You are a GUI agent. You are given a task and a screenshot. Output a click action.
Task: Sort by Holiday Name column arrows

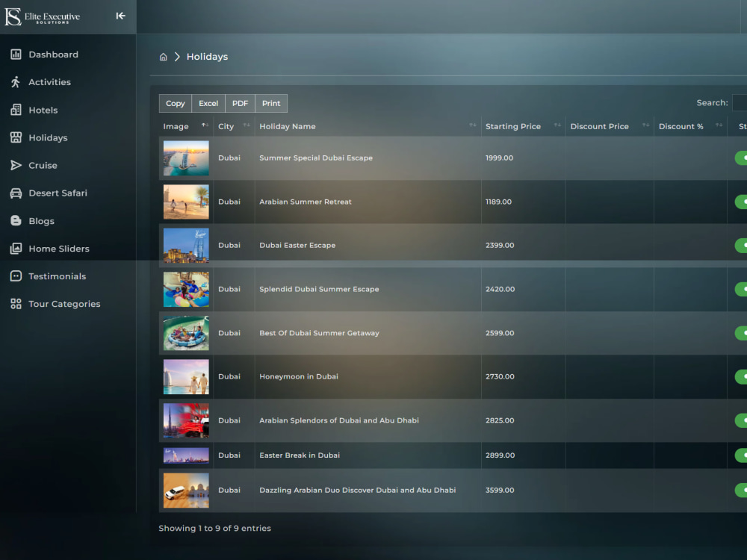pyautogui.click(x=473, y=125)
